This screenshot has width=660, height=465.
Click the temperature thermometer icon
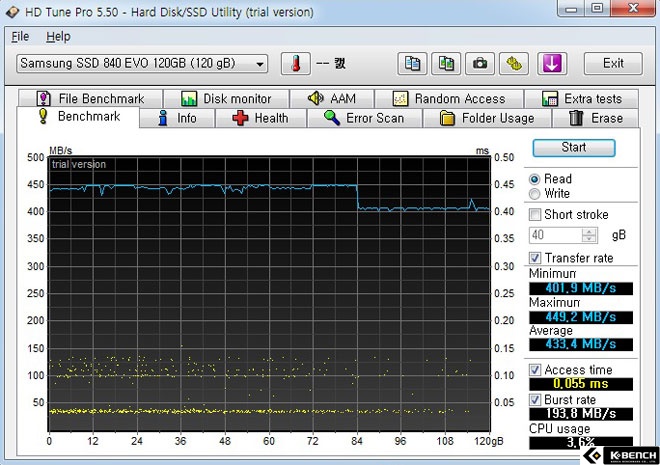(x=295, y=64)
